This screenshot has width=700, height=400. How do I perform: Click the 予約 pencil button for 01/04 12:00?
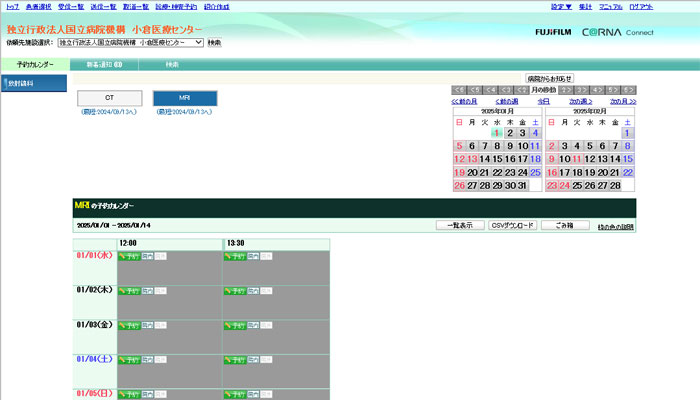tap(129, 360)
